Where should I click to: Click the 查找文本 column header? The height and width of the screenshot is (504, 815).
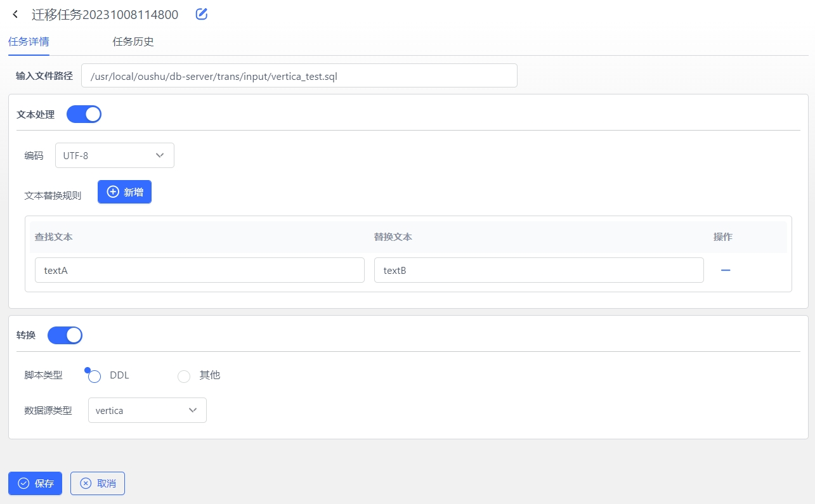pos(54,237)
